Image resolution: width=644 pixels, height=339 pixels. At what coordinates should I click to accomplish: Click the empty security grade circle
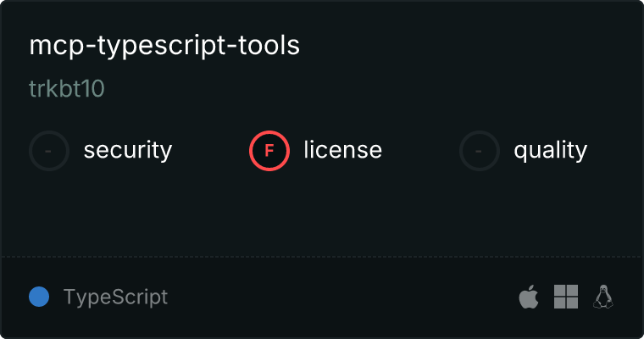[49, 151]
